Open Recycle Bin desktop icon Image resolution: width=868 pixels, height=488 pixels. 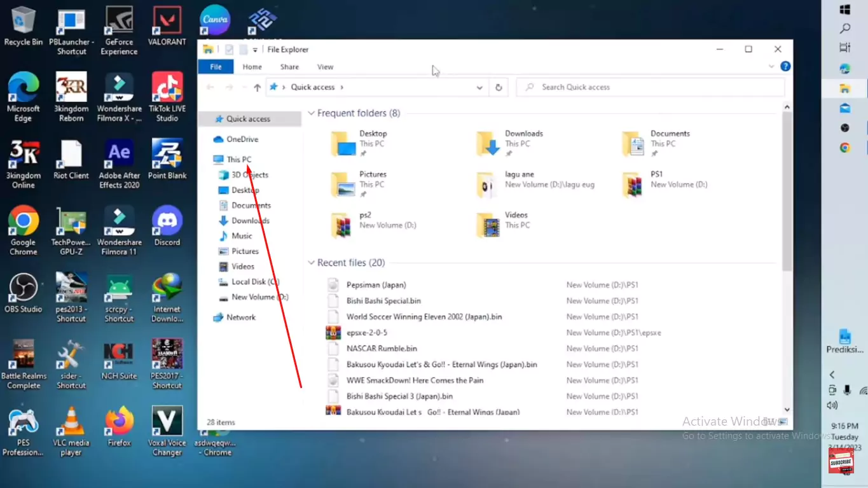point(24,26)
